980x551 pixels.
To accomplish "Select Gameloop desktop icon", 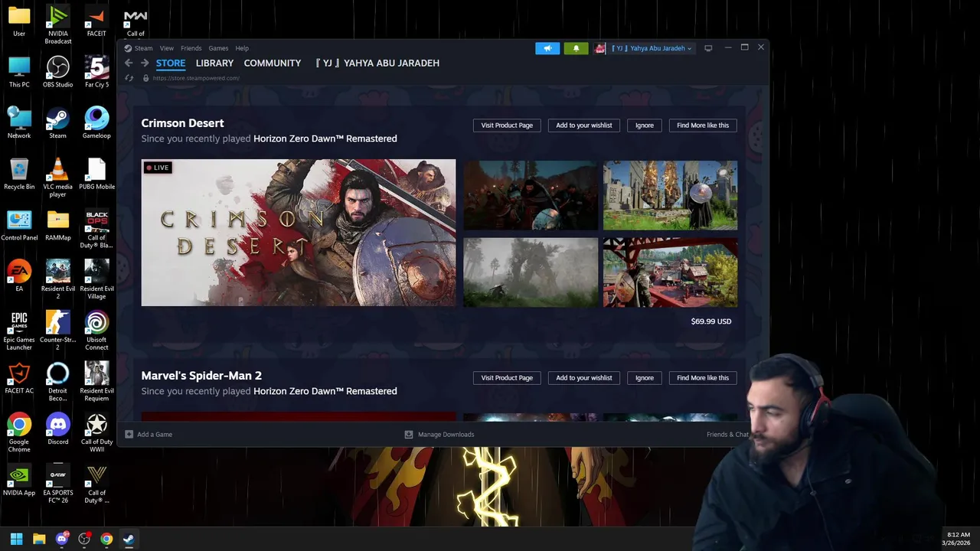I will tap(96, 123).
